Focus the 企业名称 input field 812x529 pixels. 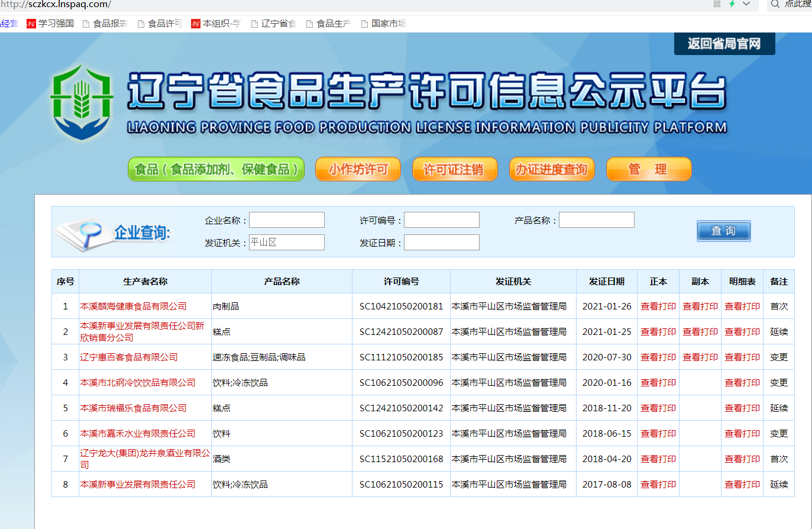pos(287,220)
